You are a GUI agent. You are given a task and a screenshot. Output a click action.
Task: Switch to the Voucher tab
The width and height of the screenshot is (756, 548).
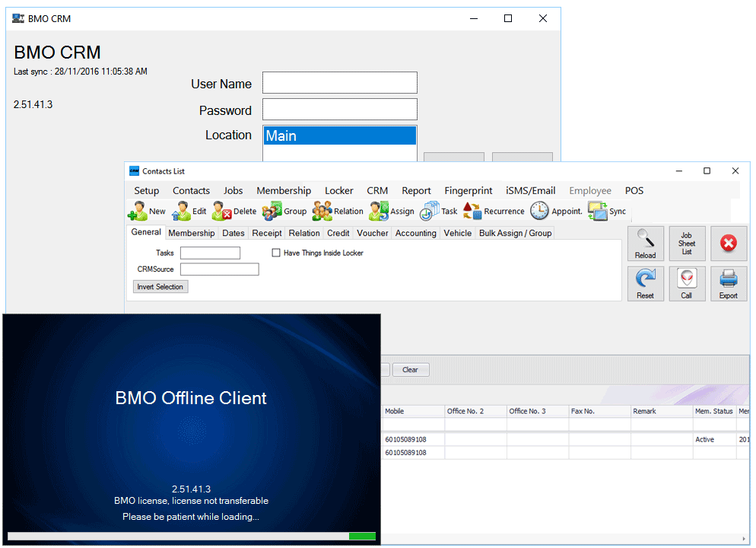372,233
